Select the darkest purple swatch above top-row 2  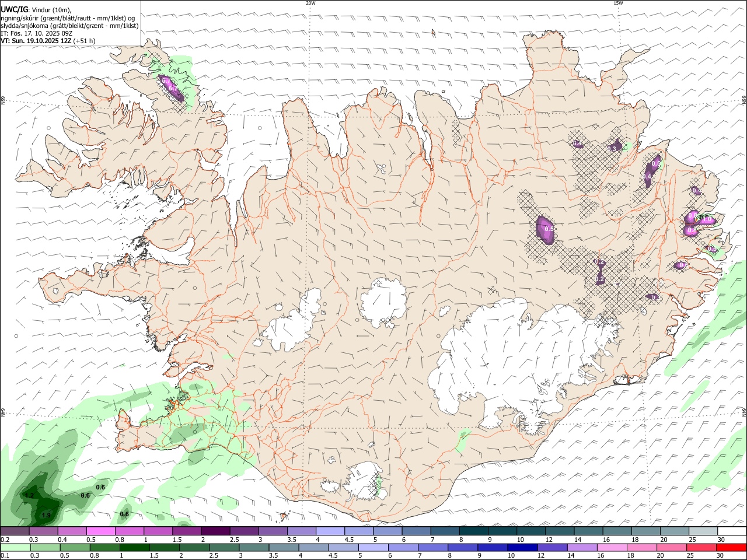point(215,531)
